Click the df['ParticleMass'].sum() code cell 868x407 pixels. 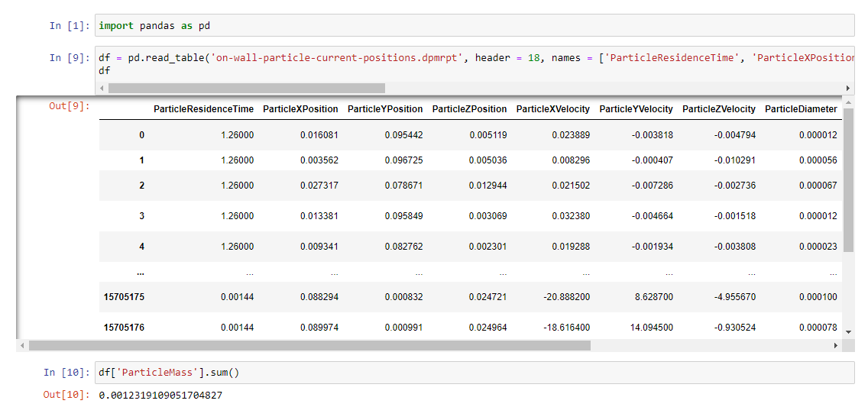click(x=475, y=373)
